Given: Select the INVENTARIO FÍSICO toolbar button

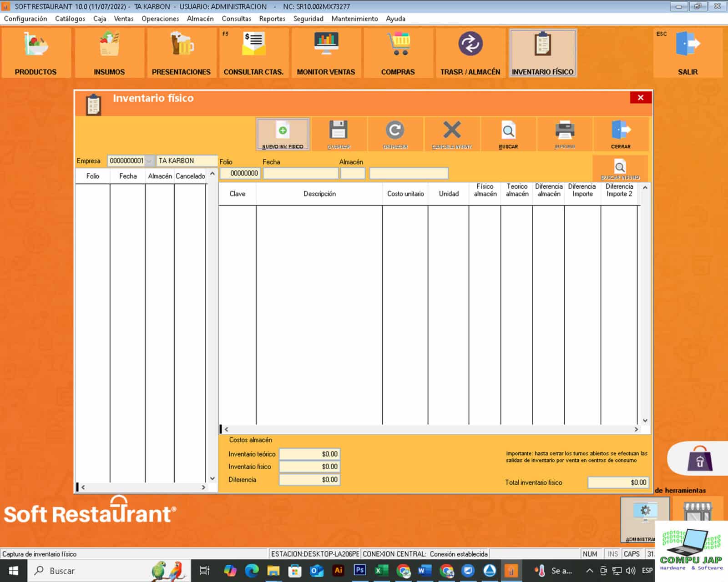Looking at the screenshot, I should [543, 53].
